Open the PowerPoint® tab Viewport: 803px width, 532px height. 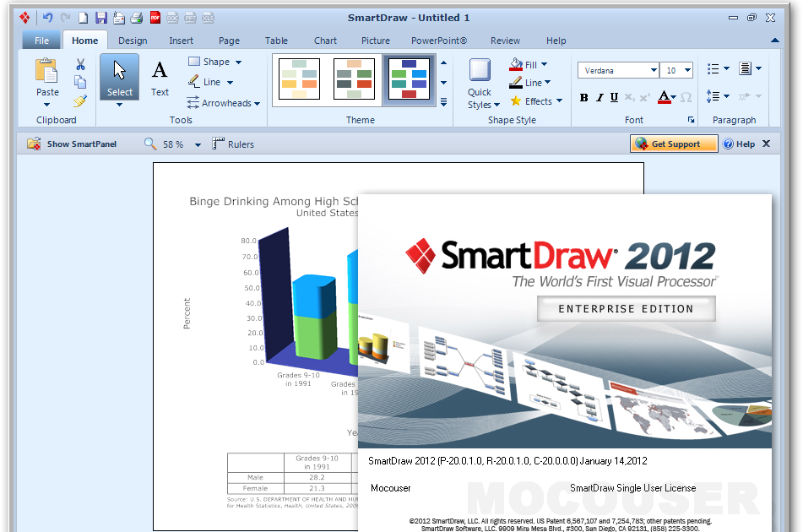tap(439, 41)
